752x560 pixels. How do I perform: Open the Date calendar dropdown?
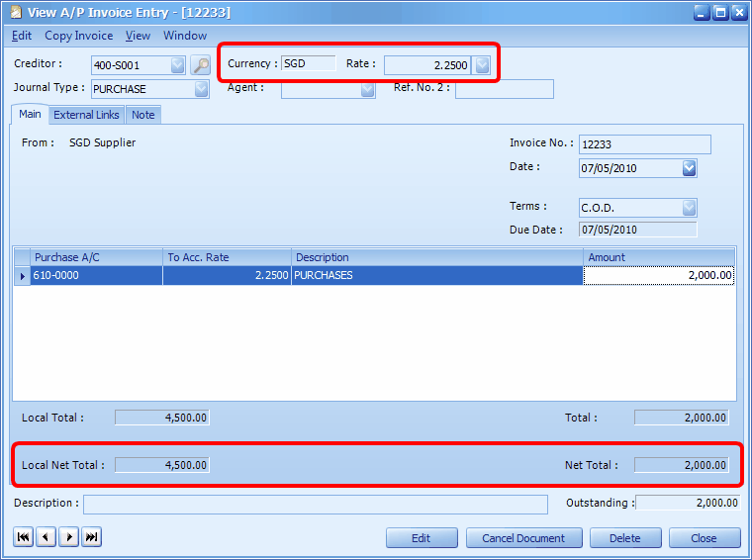690,168
